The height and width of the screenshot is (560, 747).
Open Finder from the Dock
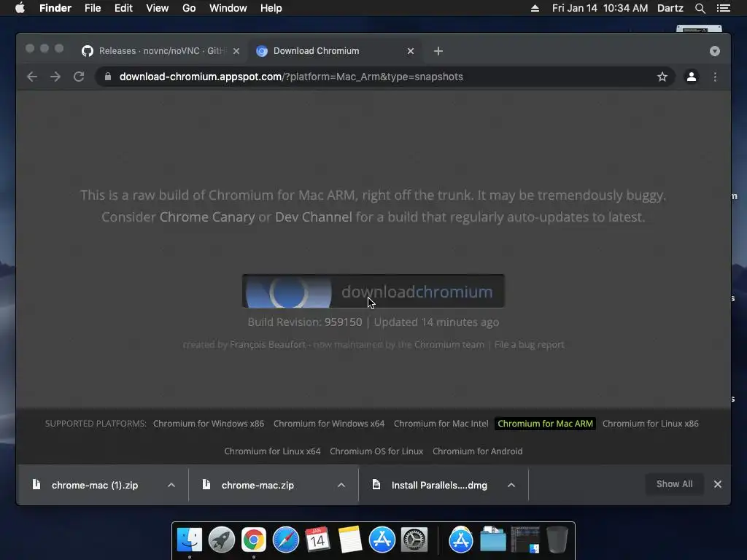tap(190, 540)
